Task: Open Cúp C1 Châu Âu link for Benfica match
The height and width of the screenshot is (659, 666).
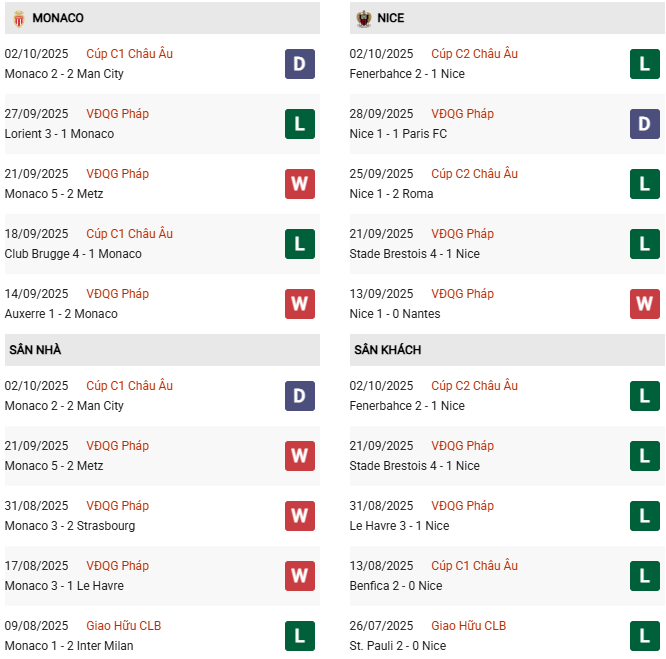Action: coord(474,566)
